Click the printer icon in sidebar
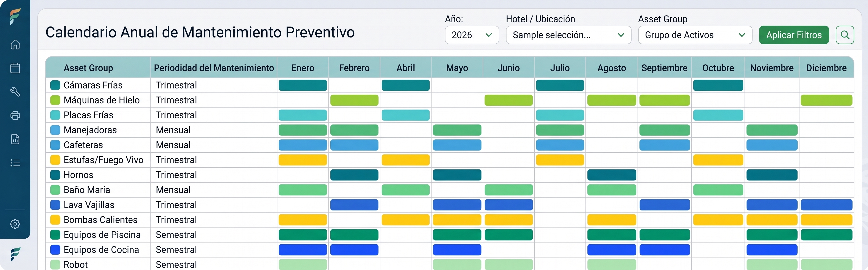 [15, 115]
